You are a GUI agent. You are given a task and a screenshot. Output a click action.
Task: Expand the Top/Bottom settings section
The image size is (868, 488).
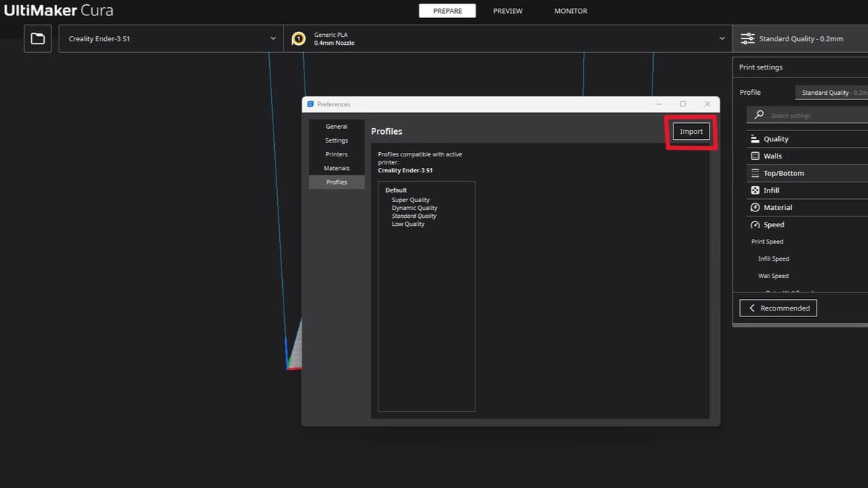(807, 173)
